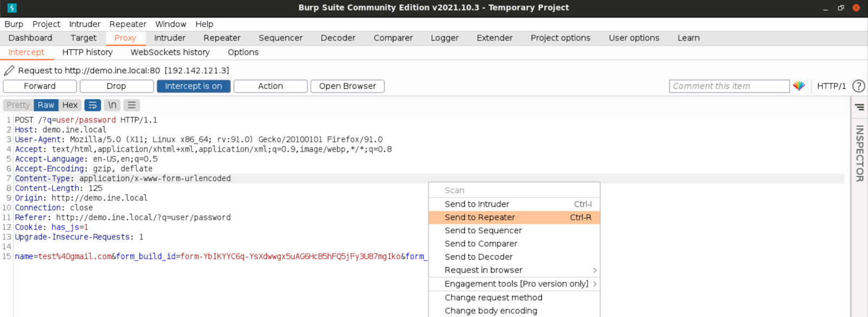Choose Send to Comparer in context menu
This screenshot has width=868, height=317.
pos(514,244)
